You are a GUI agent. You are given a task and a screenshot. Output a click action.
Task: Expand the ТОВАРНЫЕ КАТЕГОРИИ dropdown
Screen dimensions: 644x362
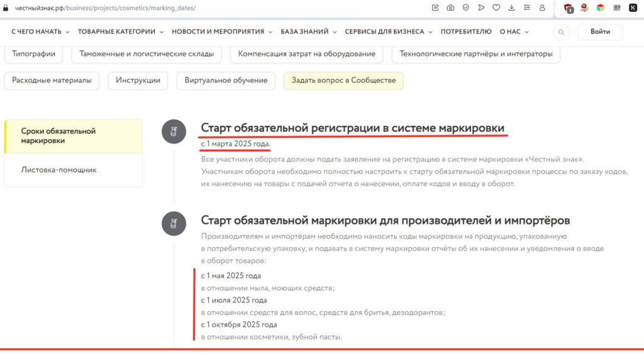[x=117, y=31]
